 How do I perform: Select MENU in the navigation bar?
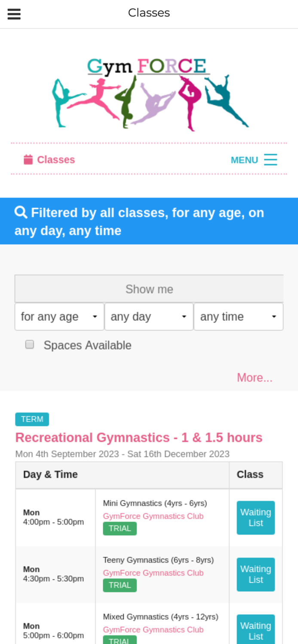(244, 159)
